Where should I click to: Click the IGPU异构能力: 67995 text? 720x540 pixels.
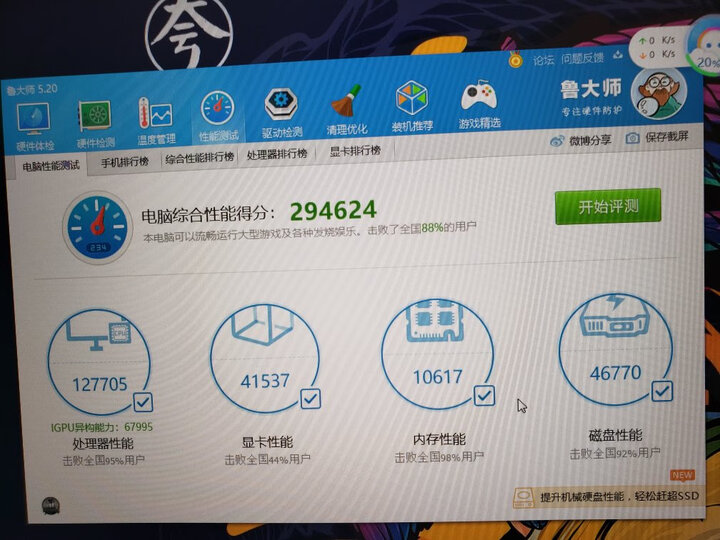click(101, 428)
